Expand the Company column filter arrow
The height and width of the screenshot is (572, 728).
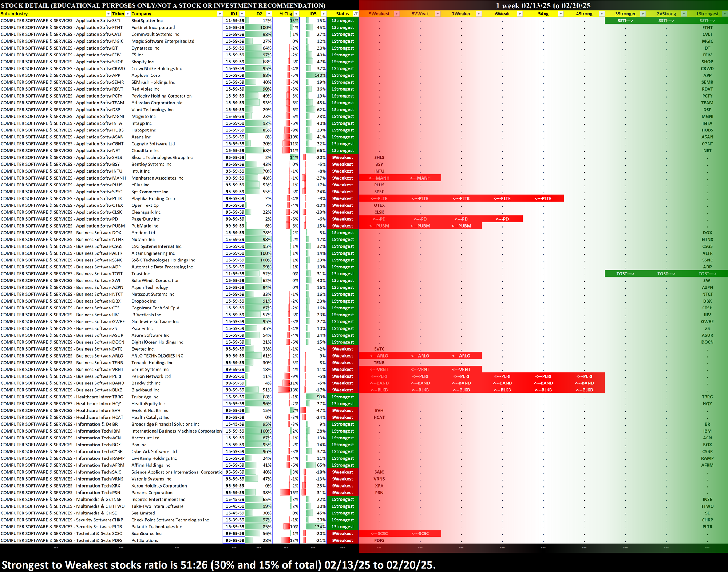(219, 14)
